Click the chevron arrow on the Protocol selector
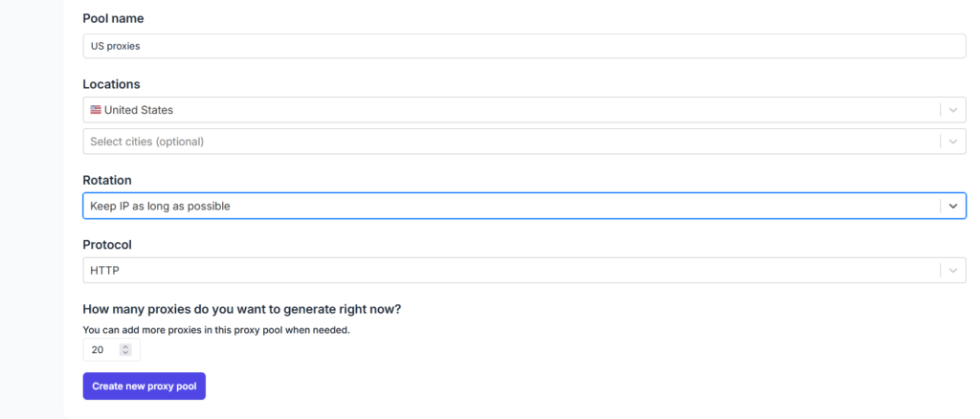 coord(952,271)
